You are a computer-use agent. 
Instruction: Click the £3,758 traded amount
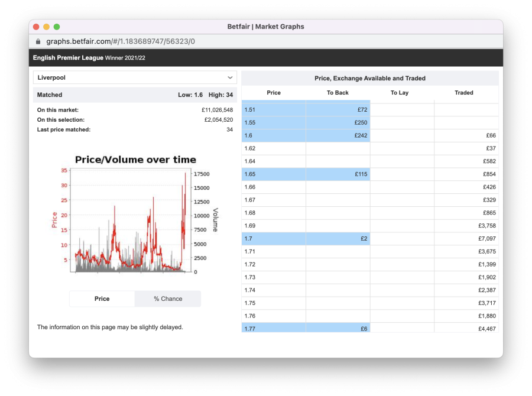click(487, 226)
